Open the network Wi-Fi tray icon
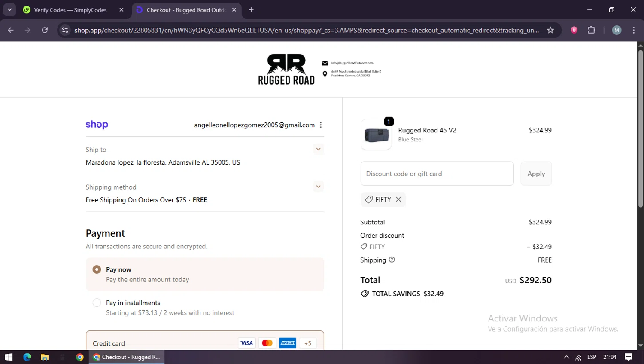Screen dimensions: 644x364 pos(579,357)
